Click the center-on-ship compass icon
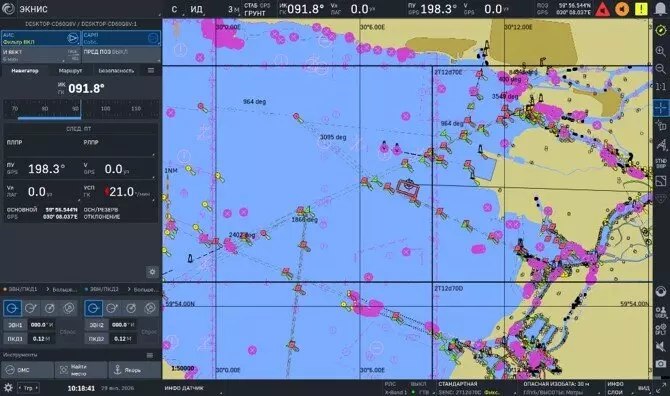The height and width of the screenshot is (396, 670). [x=661, y=30]
